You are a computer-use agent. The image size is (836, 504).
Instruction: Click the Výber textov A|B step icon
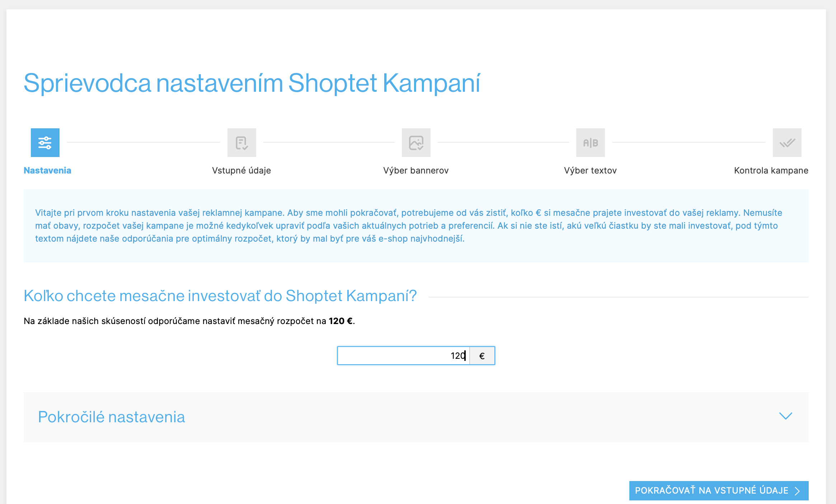point(591,143)
